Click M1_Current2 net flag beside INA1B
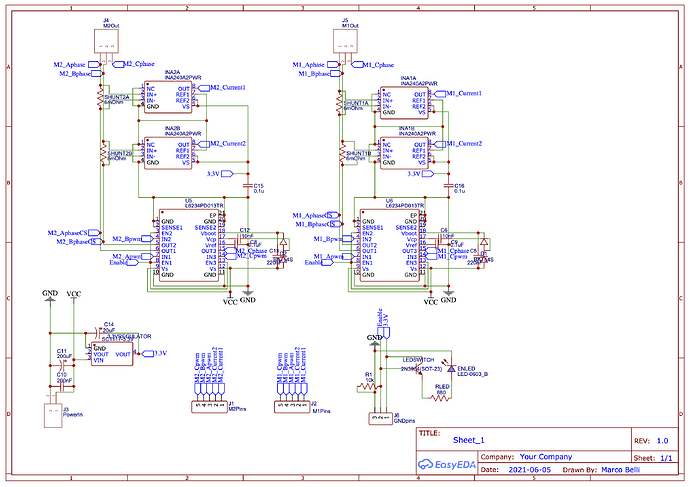 coord(458,144)
